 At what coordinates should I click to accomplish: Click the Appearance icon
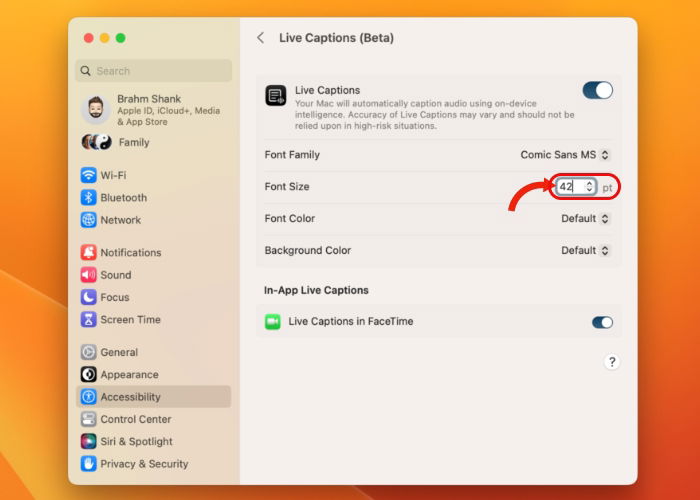pyautogui.click(x=88, y=374)
